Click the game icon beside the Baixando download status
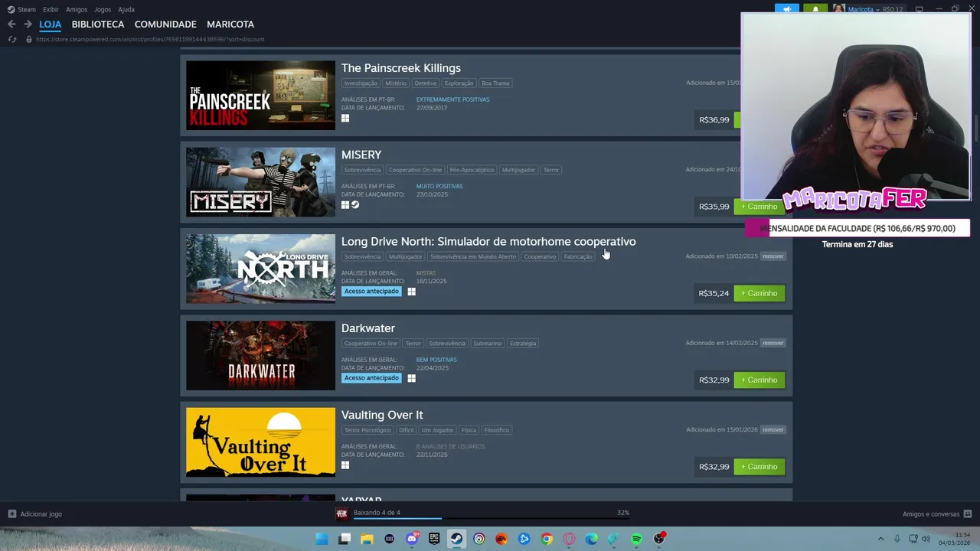Screen dimensions: 980x551 click(x=342, y=513)
